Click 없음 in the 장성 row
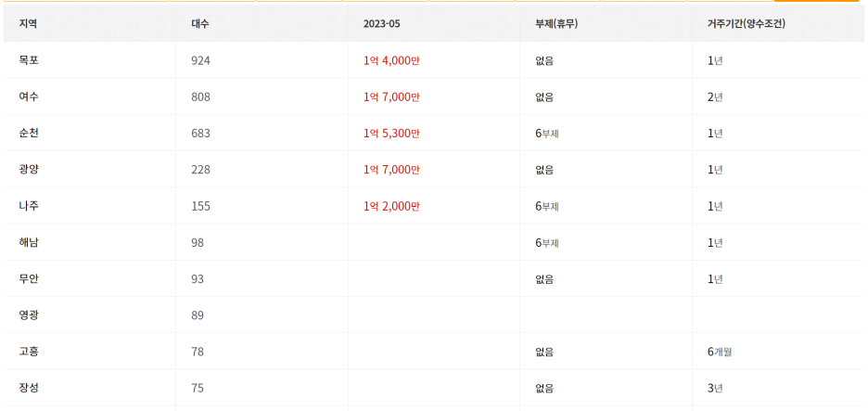The width and height of the screenshot is (868, 411). click(544, 389)
